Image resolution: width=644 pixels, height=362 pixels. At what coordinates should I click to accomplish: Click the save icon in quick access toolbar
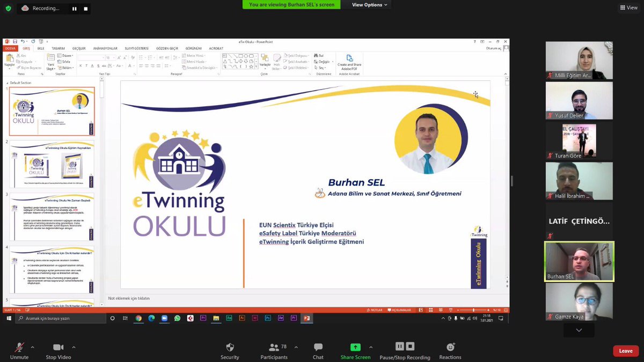click(x=15, y=41)
